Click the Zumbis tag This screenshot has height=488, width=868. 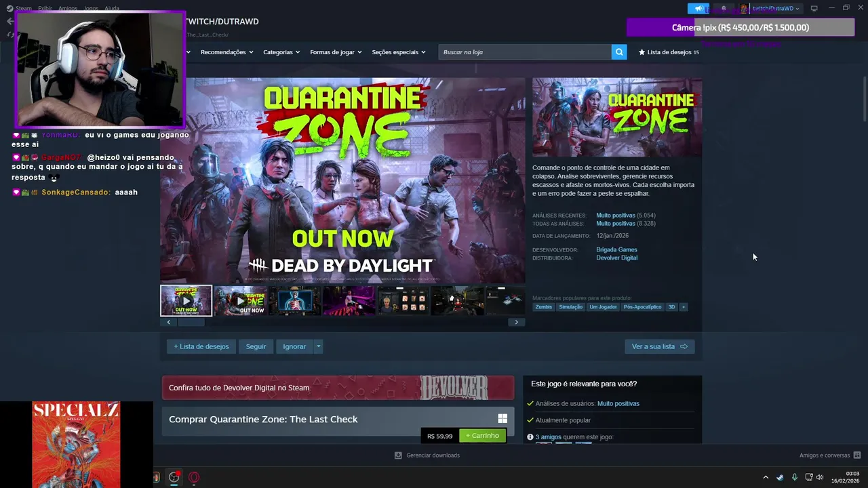coord(544,307)
